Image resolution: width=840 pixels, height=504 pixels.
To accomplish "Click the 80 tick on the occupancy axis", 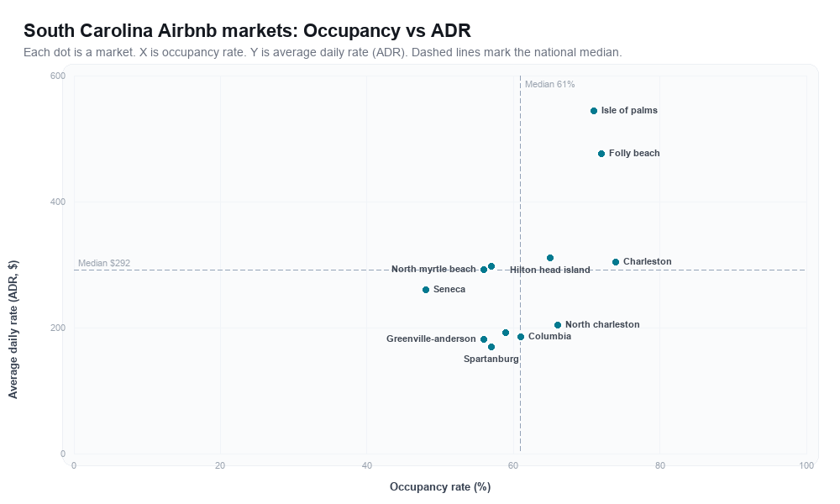I will (660, 466).
